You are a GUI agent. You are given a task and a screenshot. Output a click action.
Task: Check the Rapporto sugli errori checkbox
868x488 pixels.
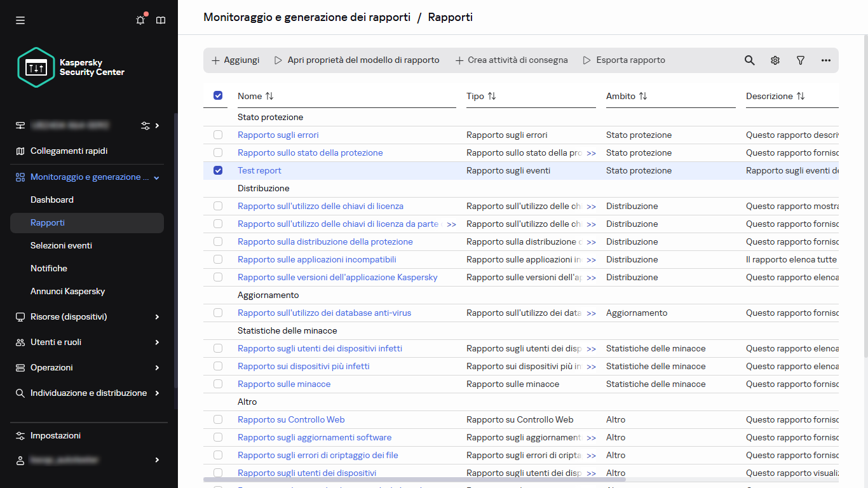pos(218,135)
